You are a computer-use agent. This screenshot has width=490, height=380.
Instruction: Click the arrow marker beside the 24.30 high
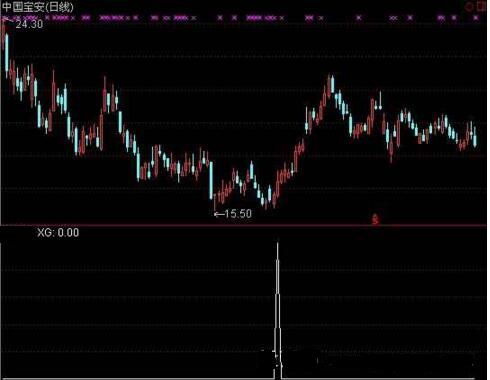click(x=8, y=21)
